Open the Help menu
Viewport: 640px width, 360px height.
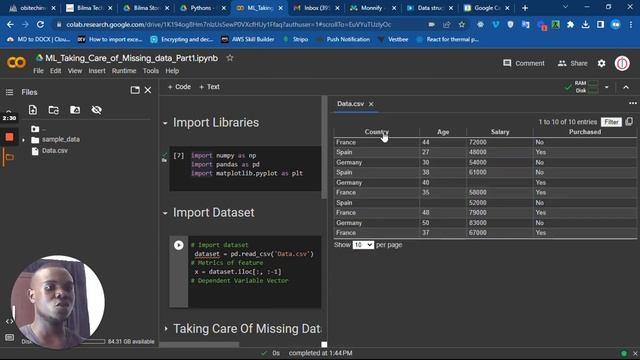pos(172,71)
